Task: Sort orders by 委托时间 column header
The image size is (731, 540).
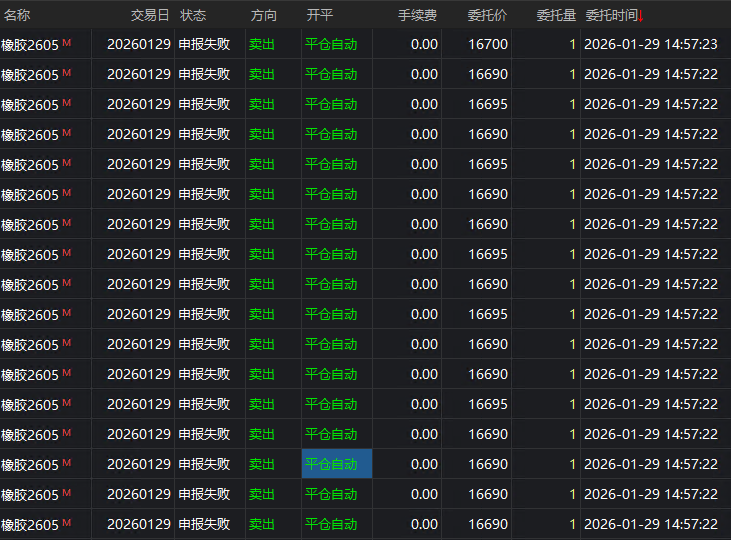Action: pyautogui.click(x=612, y=16)
